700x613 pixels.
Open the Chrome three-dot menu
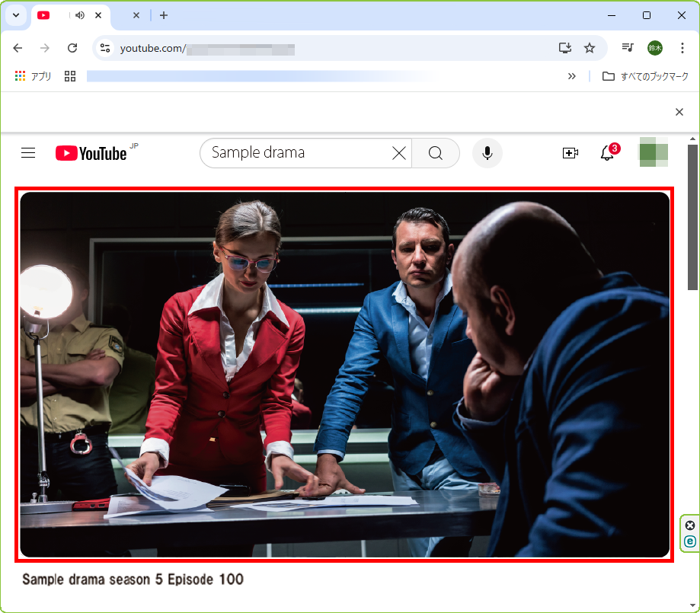682,48
